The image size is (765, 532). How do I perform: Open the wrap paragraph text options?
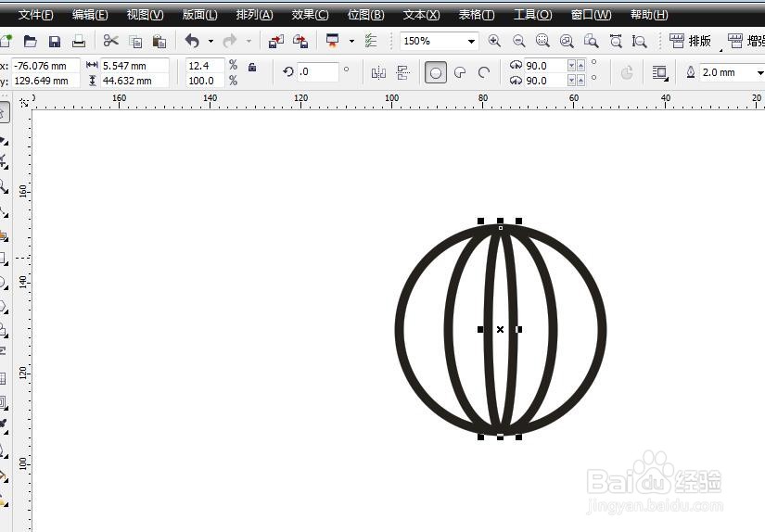tap(659, 73)
